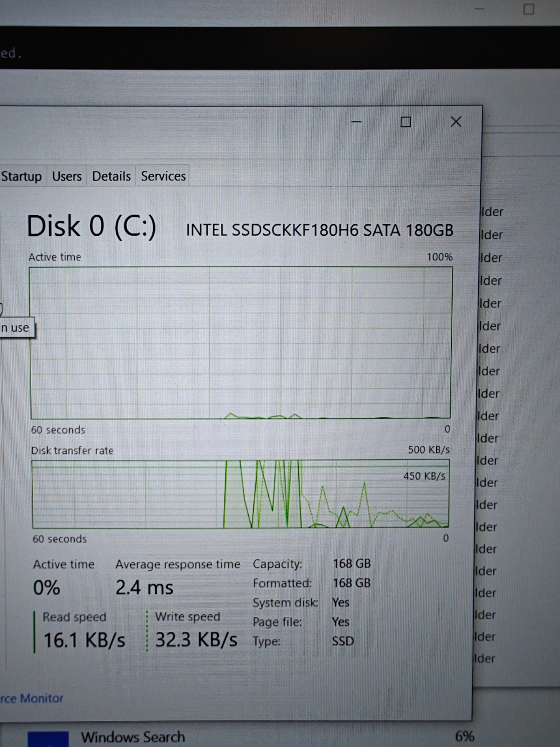Click the Page file Yes value
This screenshot has height=747, width=560.
[x=341, y=622]
